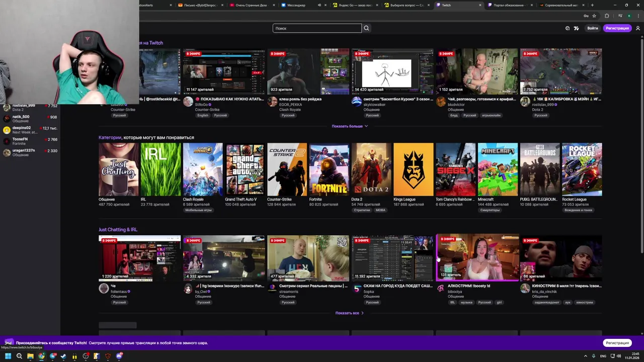This screenshot has width=644, height=362.
Task: Click the Поиск search field
Action: pos(317,28)
